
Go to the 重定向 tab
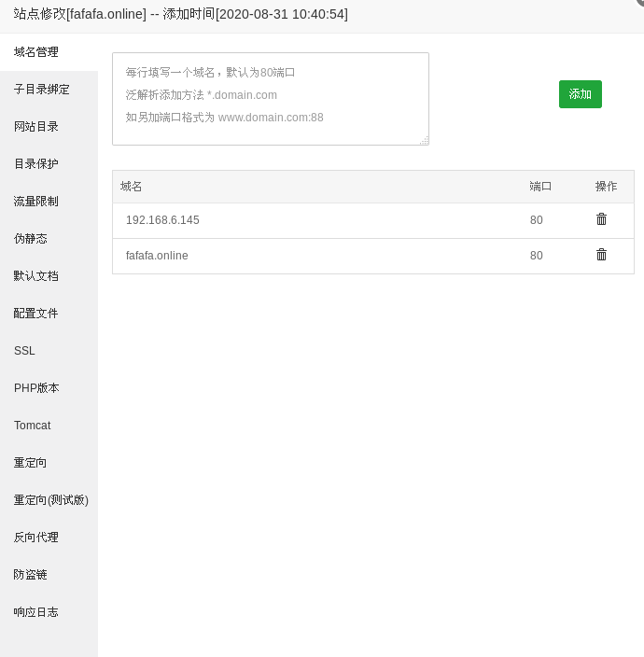[49, 463]
